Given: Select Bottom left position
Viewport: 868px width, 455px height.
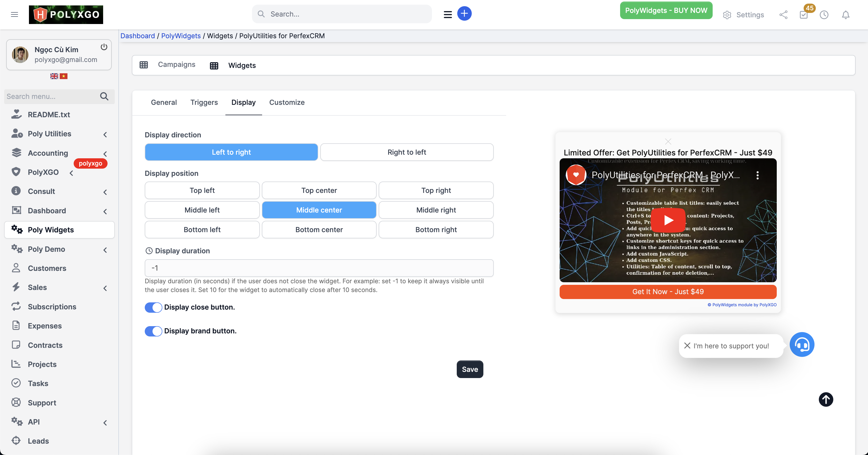Looking at the screenshot, I should (202, 230).
